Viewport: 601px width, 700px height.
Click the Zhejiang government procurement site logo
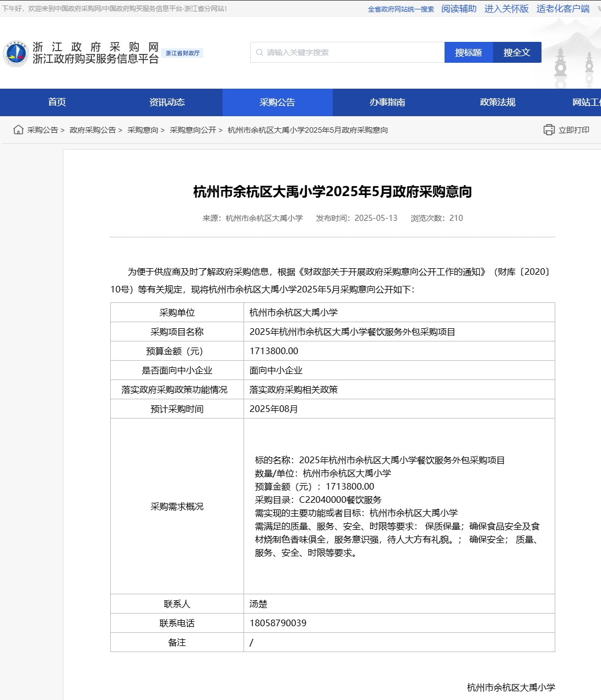[x=81, y=53]
